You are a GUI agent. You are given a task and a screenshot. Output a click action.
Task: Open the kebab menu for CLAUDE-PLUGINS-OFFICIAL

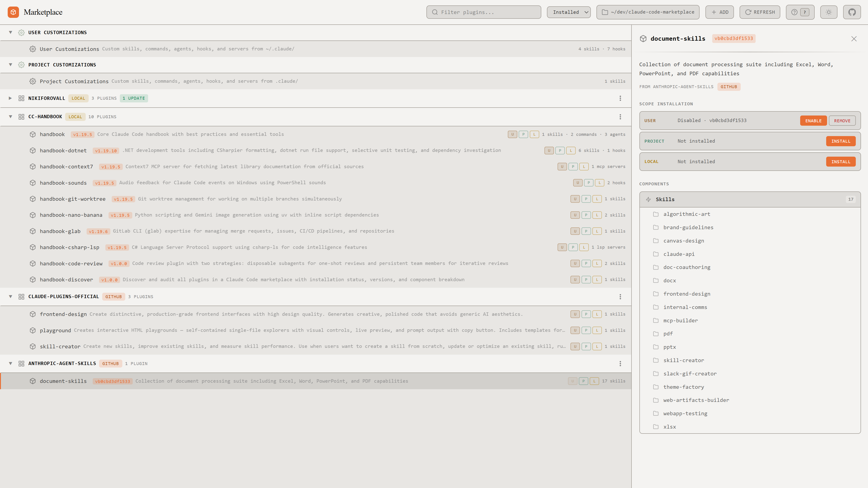click(620, 297)
